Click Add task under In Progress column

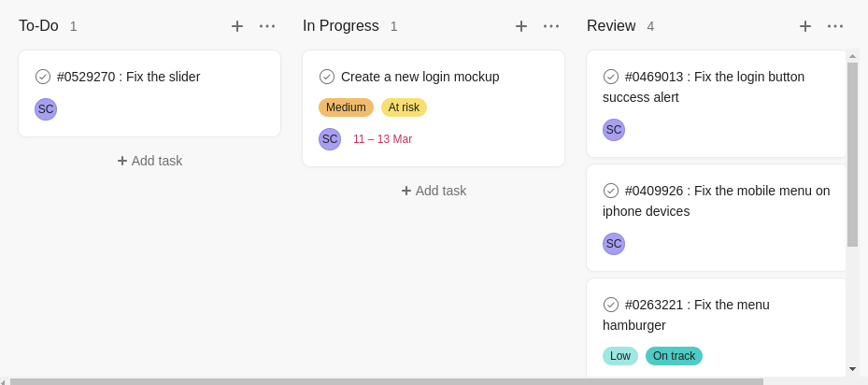[x=434, y=191]
